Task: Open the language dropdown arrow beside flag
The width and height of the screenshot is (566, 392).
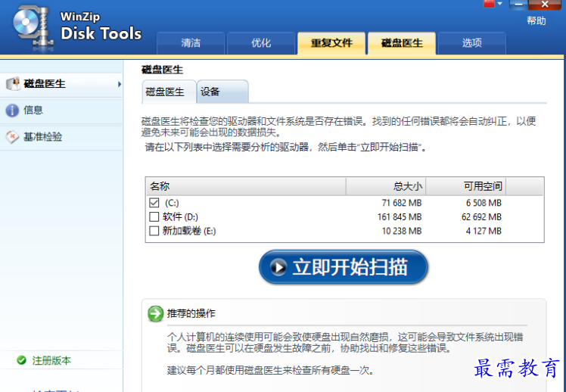Action: pyautogui.click(x=500, y=4)
